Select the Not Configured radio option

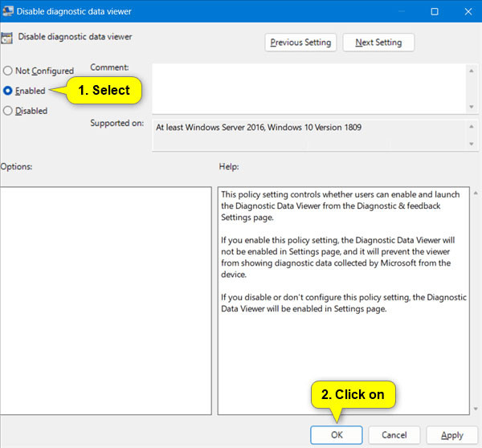click(8, 71)
